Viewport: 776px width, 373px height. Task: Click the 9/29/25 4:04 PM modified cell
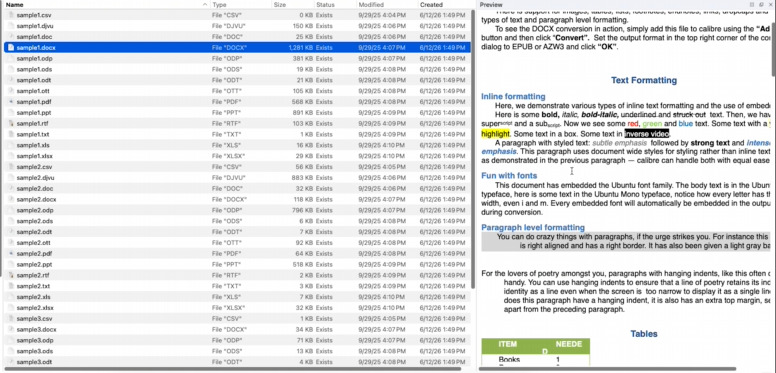tap(382, 15)
